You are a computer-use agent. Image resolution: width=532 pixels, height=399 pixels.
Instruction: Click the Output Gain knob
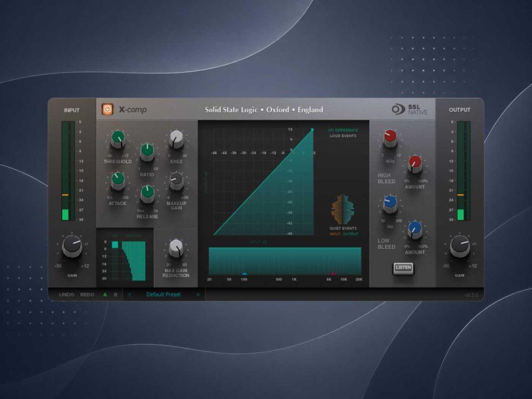point(460,246)
